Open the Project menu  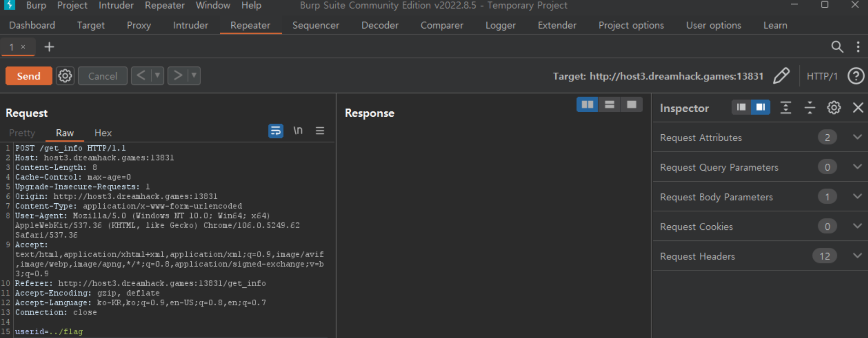(72, 6)
